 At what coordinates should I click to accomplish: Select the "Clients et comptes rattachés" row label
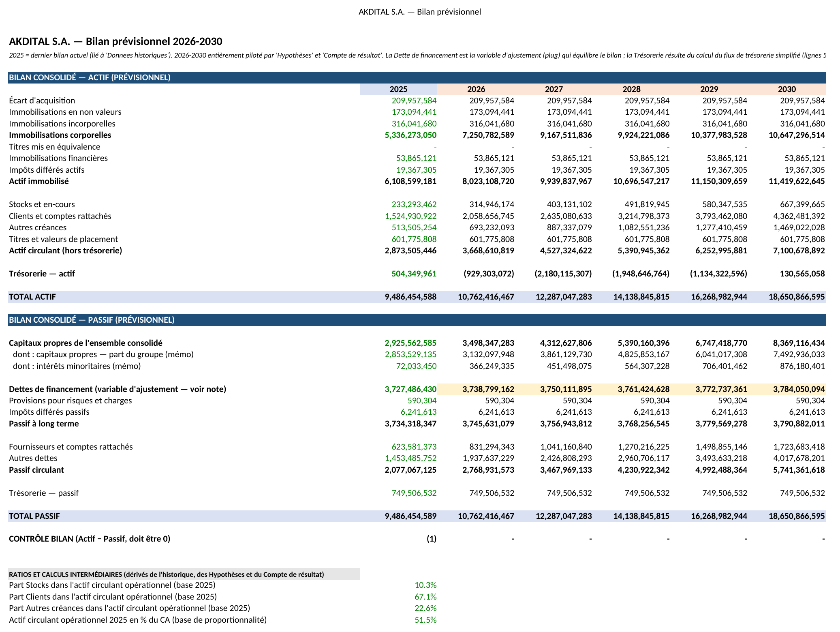coord(60,216)
